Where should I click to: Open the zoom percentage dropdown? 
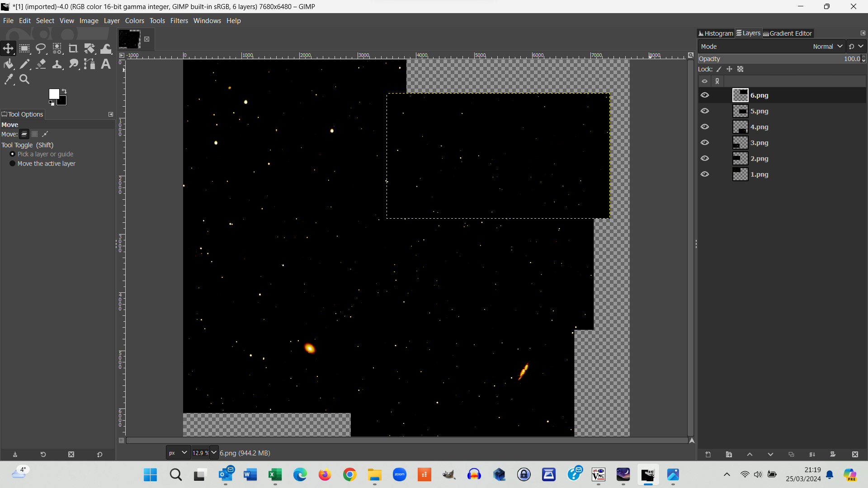pyautogui.click(x=214, y=453)
